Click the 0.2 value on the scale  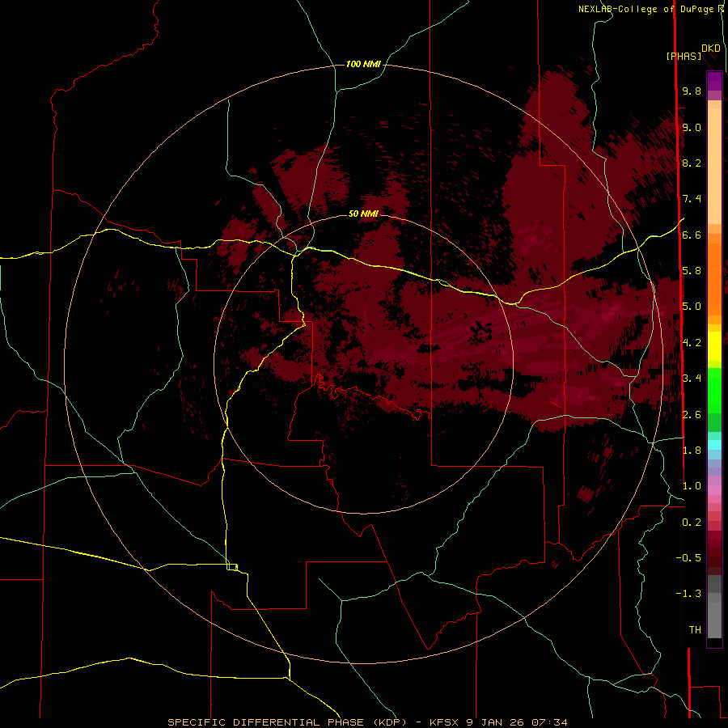click(692, 523)
